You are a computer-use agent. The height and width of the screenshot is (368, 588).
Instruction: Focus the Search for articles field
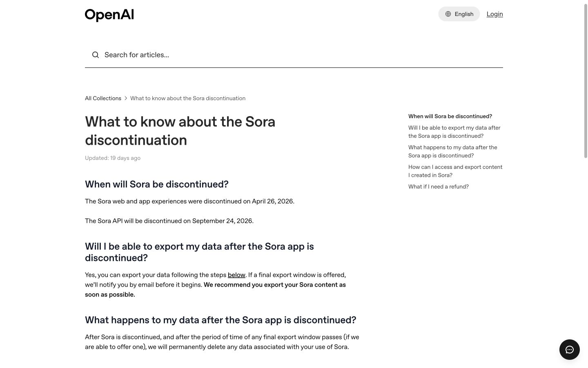point(294,55)
